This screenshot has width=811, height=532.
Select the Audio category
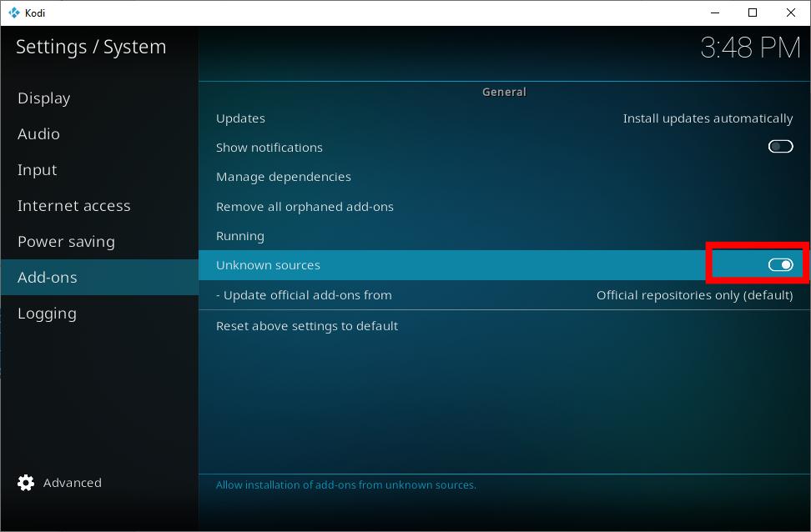tap(99, 134)
